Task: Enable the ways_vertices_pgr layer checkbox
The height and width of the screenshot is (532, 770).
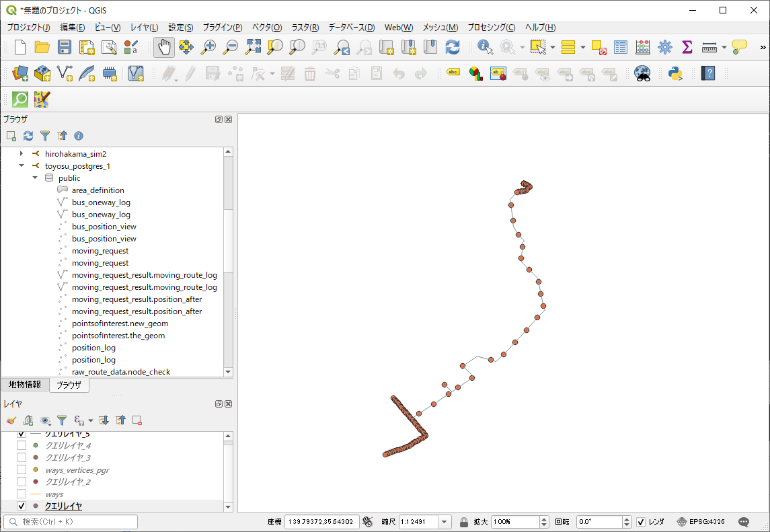Action: [22, 470]
